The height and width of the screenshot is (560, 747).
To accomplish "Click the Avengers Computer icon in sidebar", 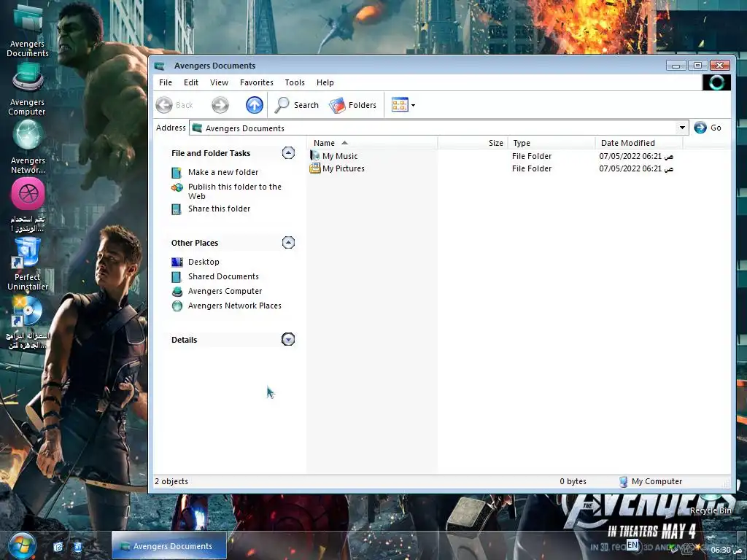I will (177, 292).
